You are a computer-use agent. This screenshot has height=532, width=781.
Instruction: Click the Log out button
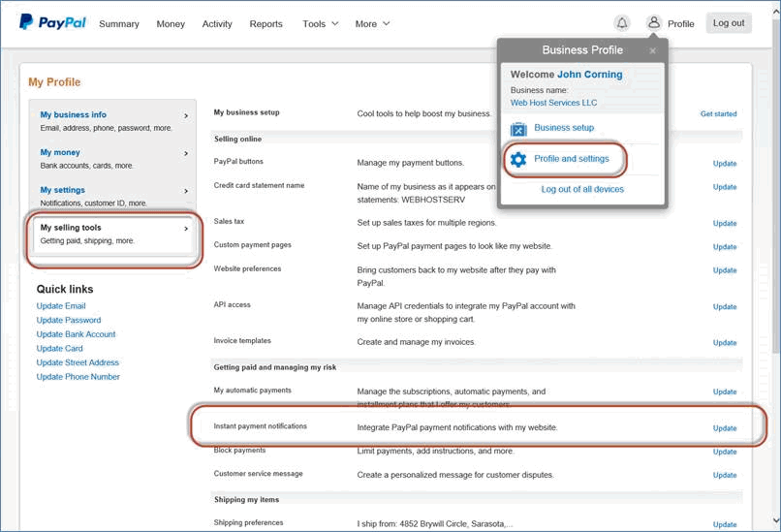729,23
